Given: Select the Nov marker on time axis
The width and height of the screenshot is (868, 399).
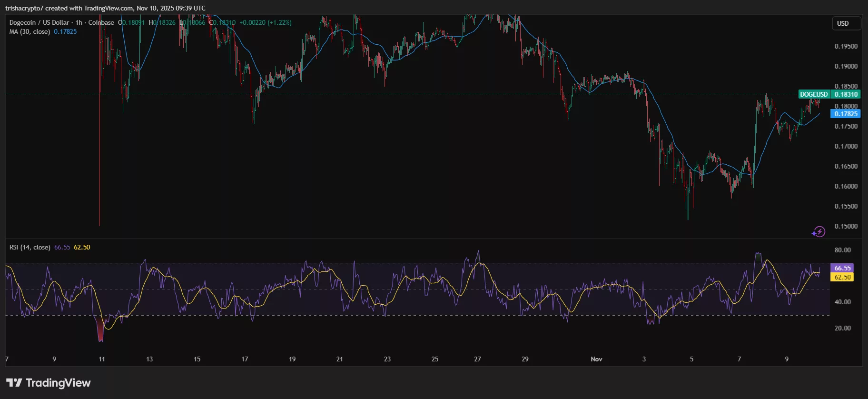Looking at the screenshot, I should pyautogui.click(x=596, y=359).
